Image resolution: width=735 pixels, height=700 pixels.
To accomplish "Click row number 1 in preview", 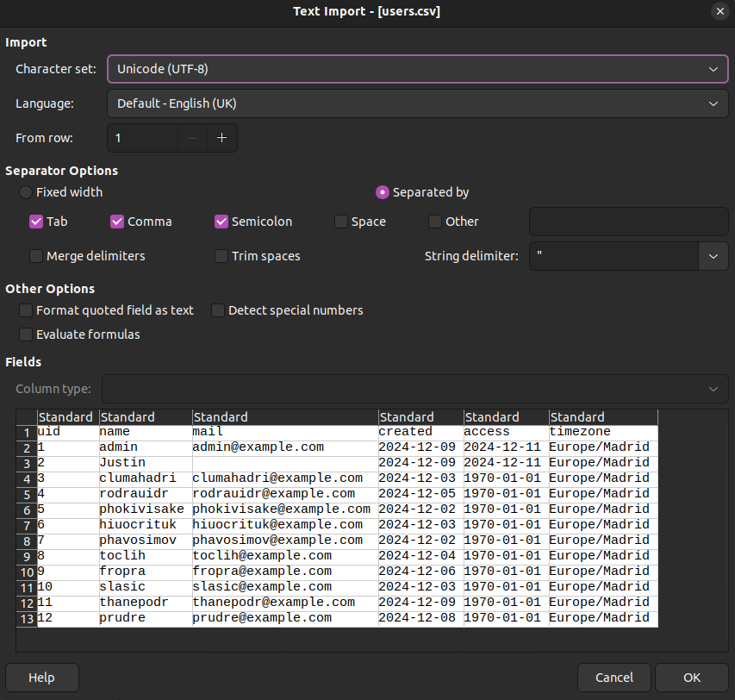I will tap(27, 433).
